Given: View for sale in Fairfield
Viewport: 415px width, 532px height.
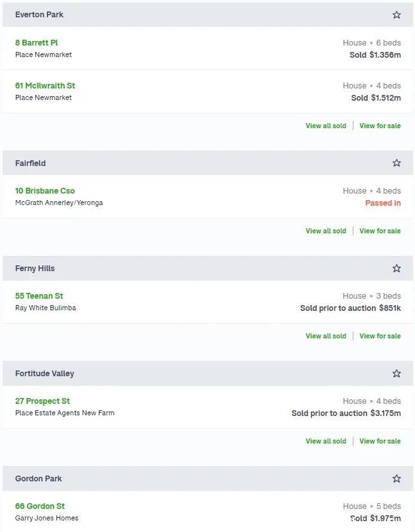Looking at the screenshot, I should pyautogui.click(x=380, y=231).
